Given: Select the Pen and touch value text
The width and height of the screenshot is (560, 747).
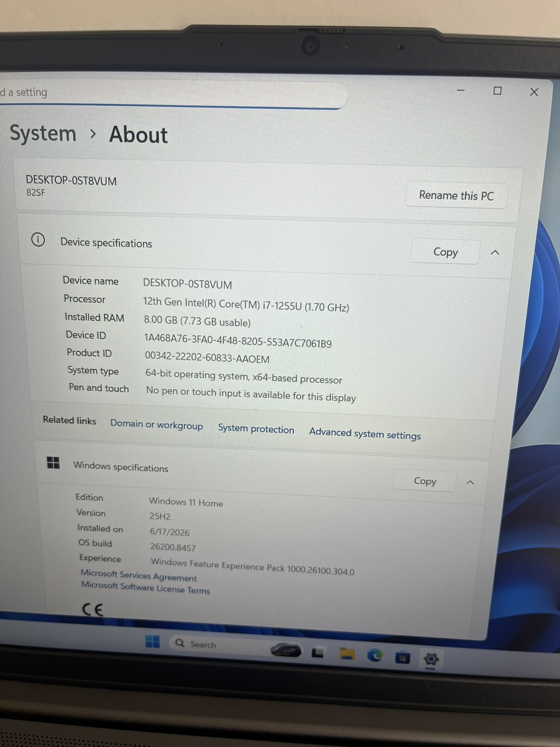Looking at the screenshot, I should point(251,394).
